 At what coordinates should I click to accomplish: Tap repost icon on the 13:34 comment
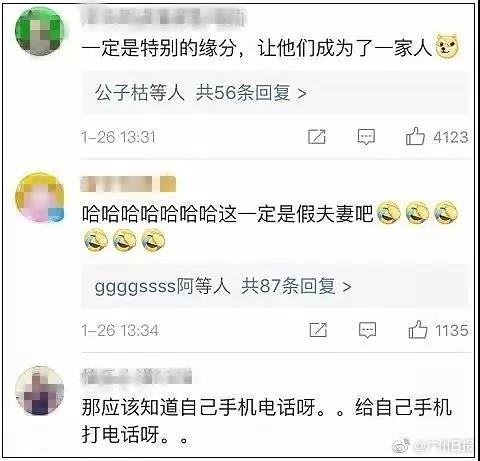[318, 330]
